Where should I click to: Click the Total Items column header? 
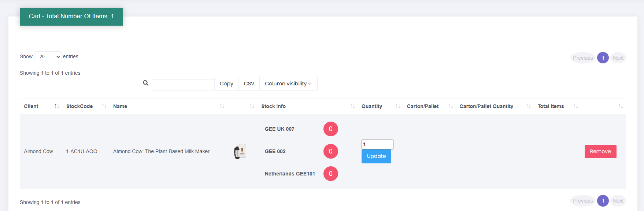[x=551, y=106]
